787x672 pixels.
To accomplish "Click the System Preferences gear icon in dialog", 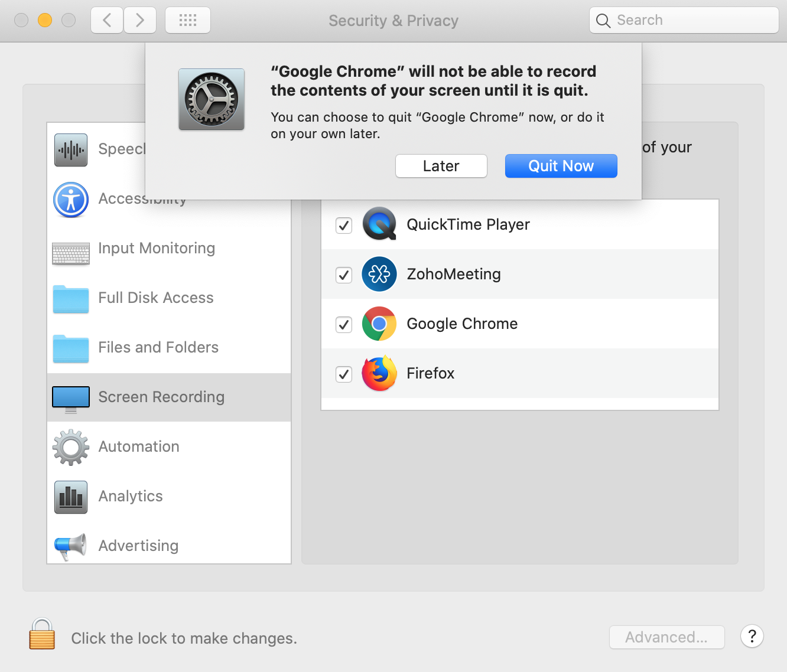I will (212, 99).
